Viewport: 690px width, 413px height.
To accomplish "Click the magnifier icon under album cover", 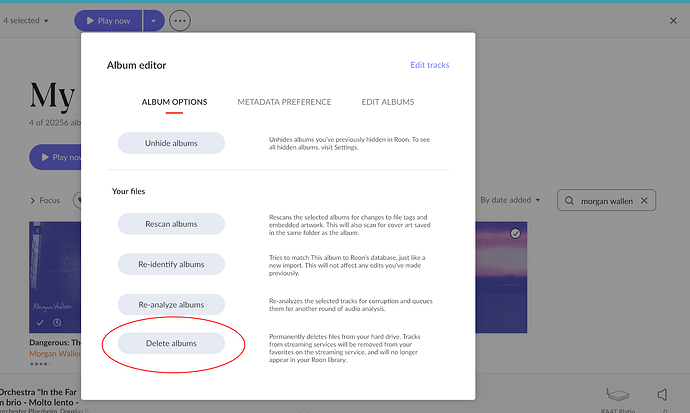I will pos(57,323).
